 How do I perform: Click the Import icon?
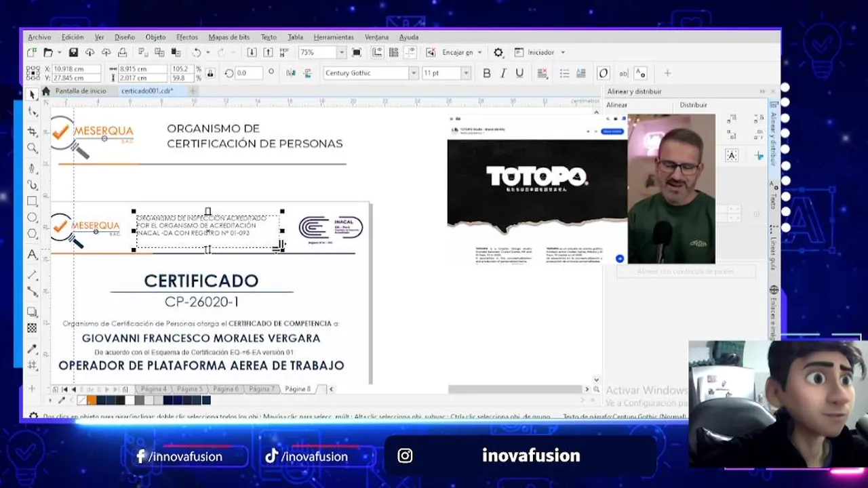click(252, 52)
